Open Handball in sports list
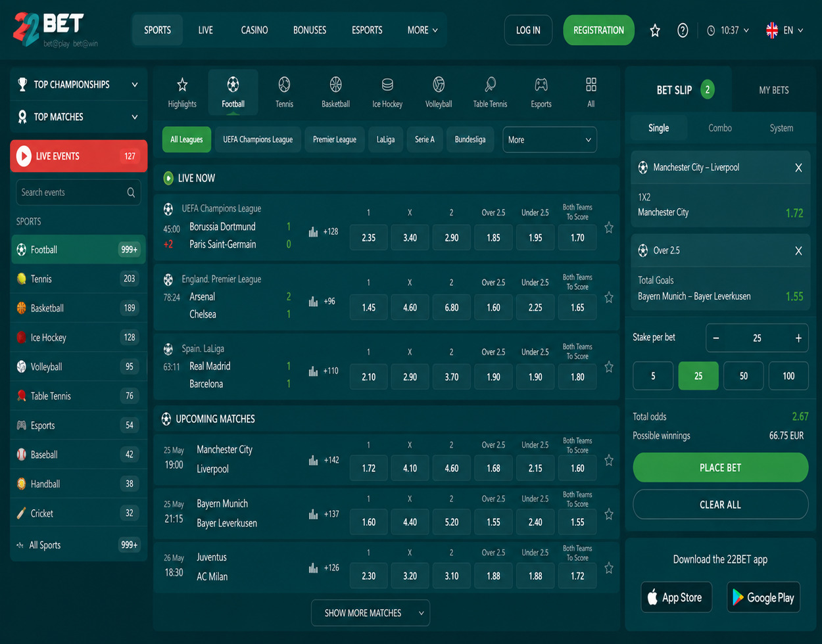 click(78, 484)
